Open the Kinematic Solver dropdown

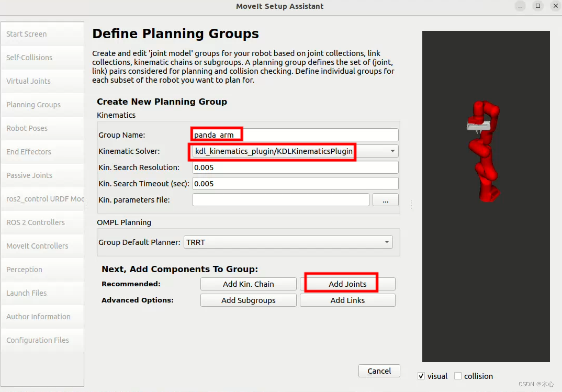click(295, 151)
